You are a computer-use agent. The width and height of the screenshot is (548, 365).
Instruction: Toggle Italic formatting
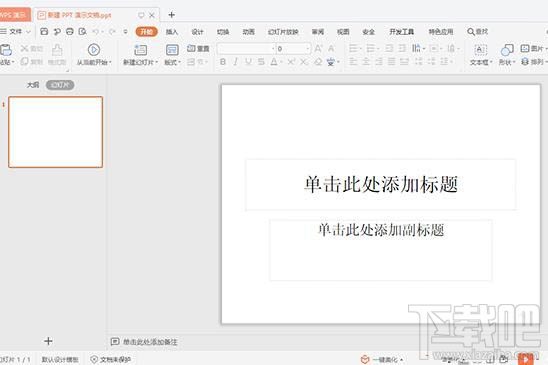click(236, 62)
